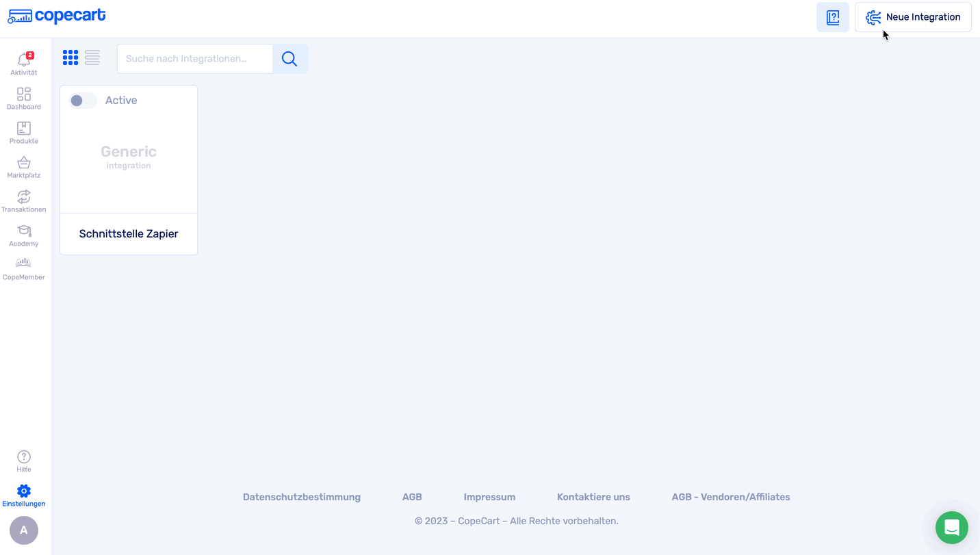Screen dimensions: 980x555
Task: Open the Datenschutzbestimmung footer link
Action: pos(302,497)
